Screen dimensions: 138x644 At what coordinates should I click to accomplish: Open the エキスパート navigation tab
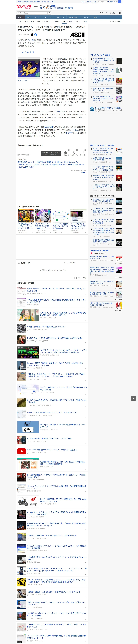pyautogui.click(x=48, y=17)
